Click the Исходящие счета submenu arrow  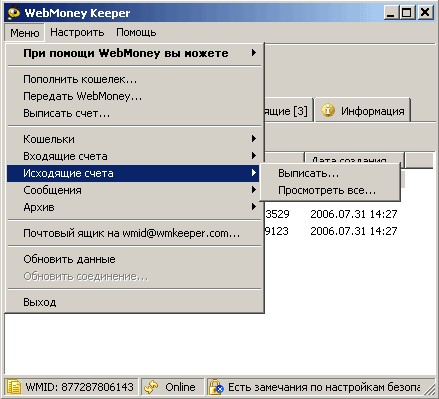pyautogui.click(x=254, y=173)
